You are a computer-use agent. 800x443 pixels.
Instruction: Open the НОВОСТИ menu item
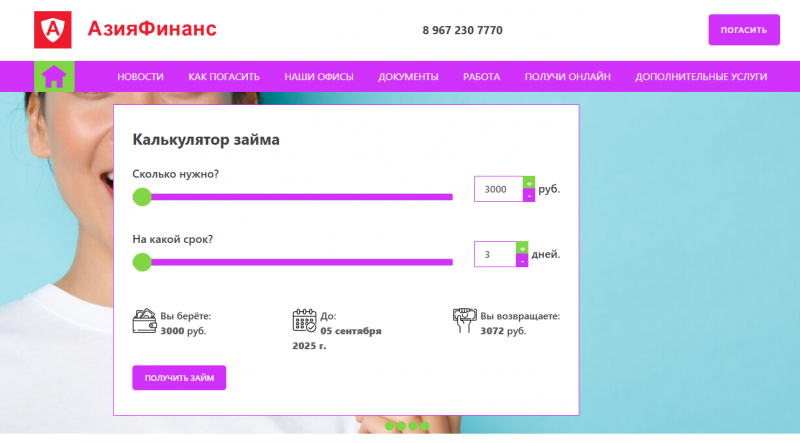pyautogui.click(x=140, y=77)
